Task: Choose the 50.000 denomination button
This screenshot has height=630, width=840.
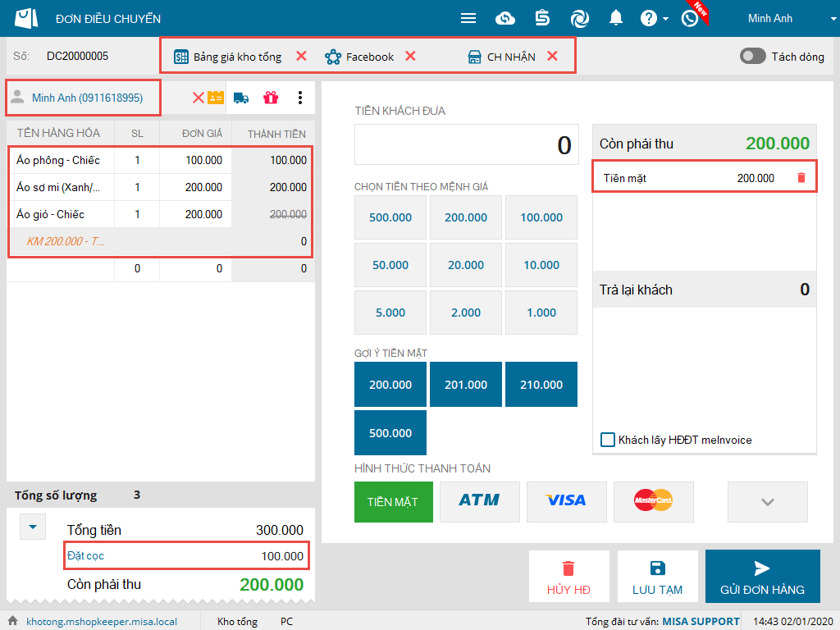Action: coord(390,265)
